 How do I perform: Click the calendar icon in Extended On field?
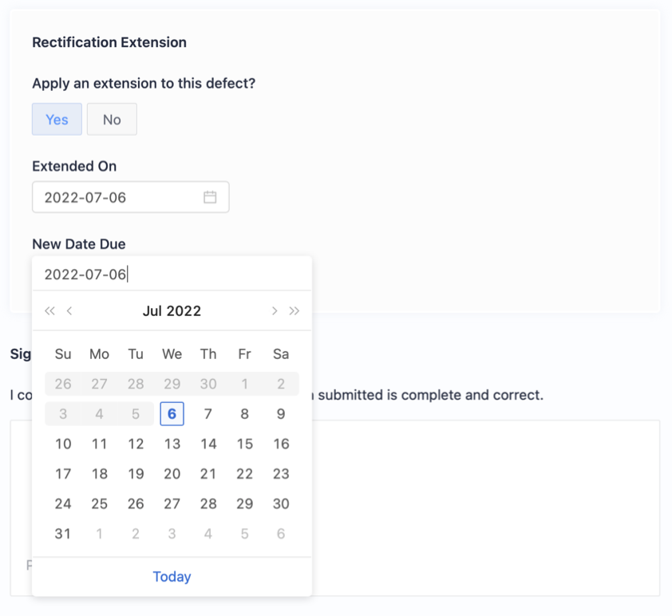210,197
